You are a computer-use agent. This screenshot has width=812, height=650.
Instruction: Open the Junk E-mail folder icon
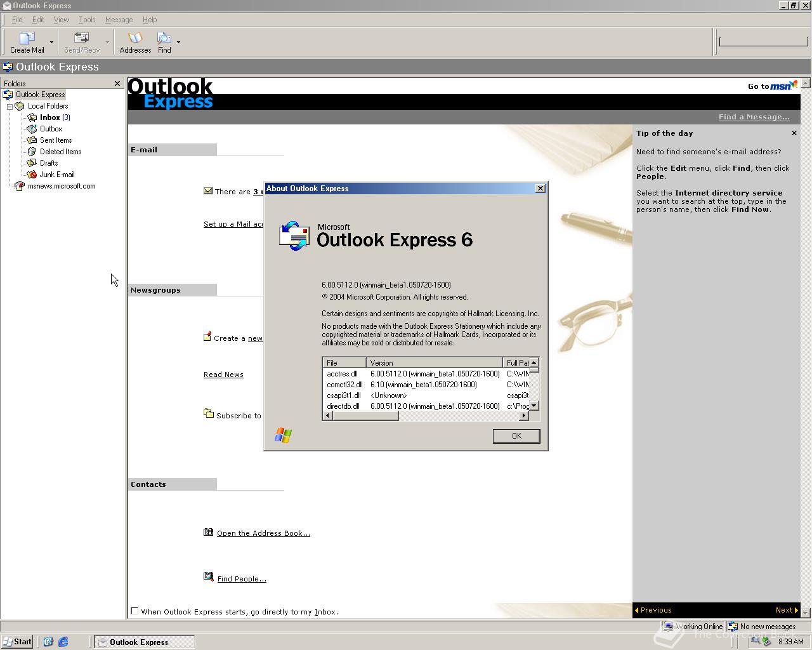click(x=32, y=175)
